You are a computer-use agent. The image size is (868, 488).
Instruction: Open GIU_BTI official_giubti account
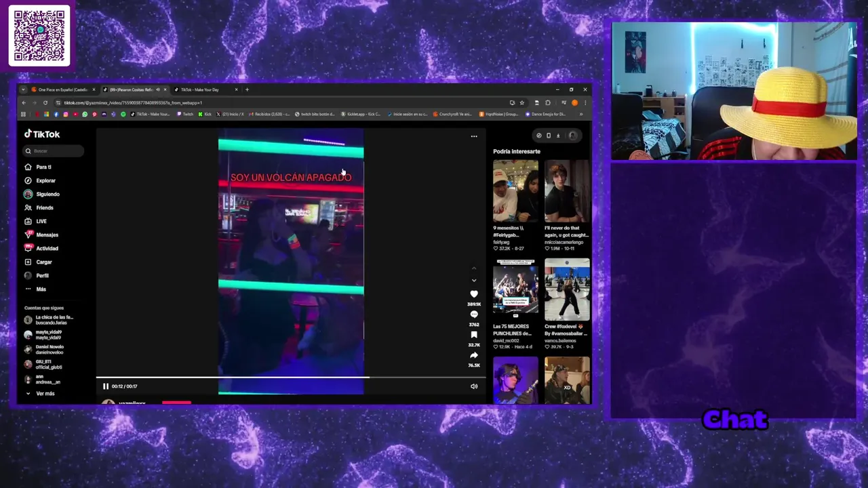coord(43,365)
